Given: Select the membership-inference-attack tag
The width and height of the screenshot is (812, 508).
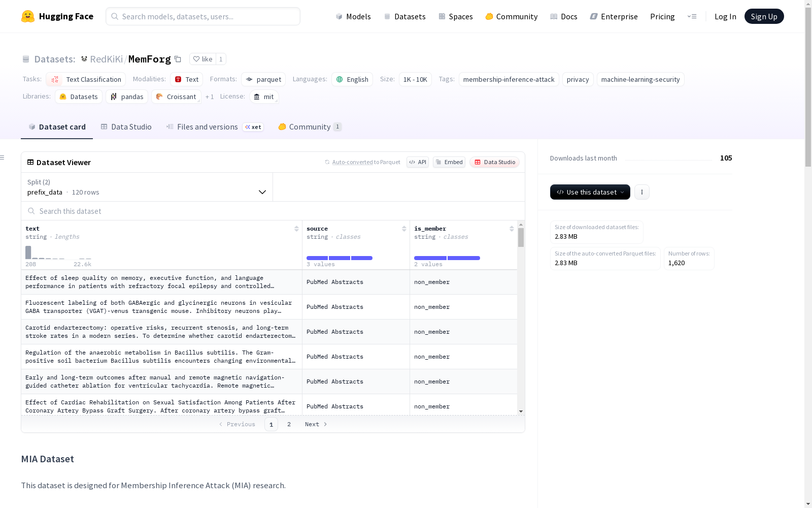Looking at the screenshot, I should (509, 79).
